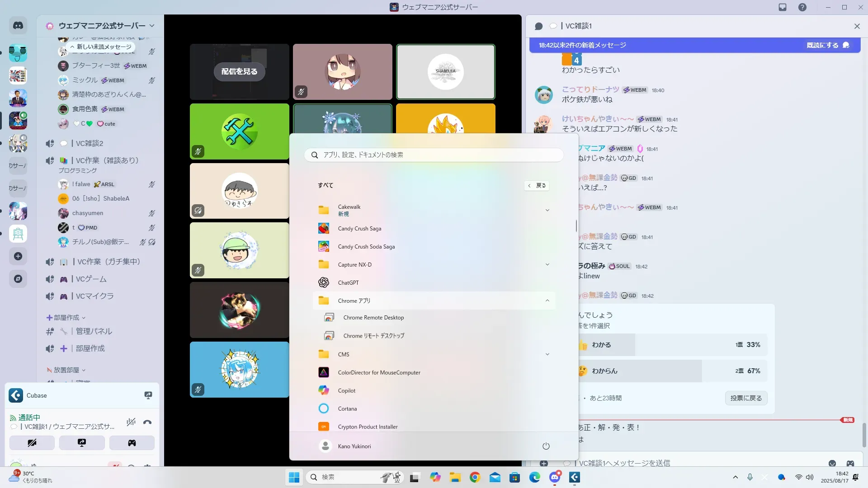Viewport: 868px width, 488px height.
Task: Toggle noise suppression in voice panel
Action: (x=131, y=422)
